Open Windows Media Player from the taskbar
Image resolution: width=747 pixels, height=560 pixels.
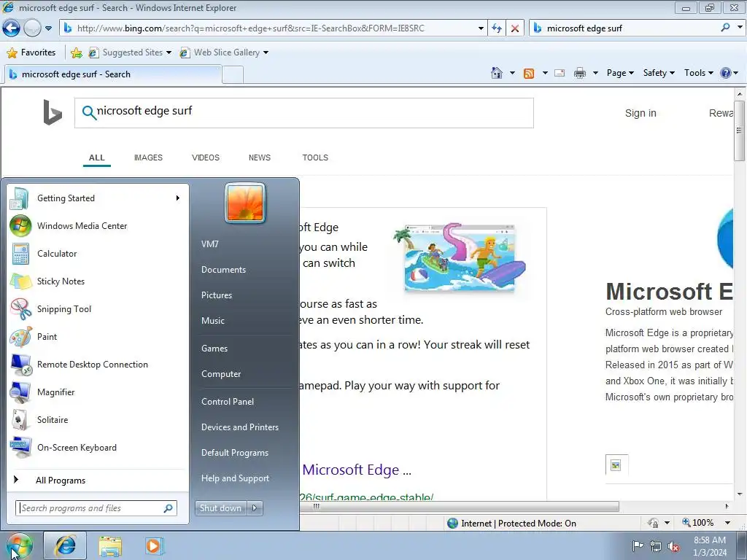pos(154,545)
